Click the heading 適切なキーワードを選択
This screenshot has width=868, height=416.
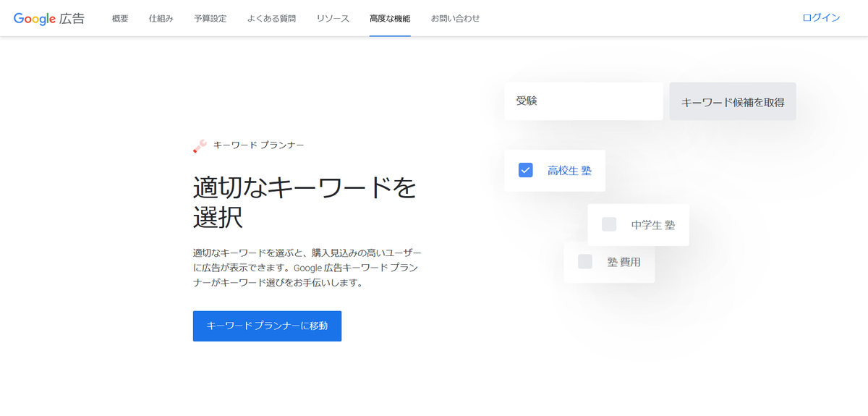click(x=305, y=202)
